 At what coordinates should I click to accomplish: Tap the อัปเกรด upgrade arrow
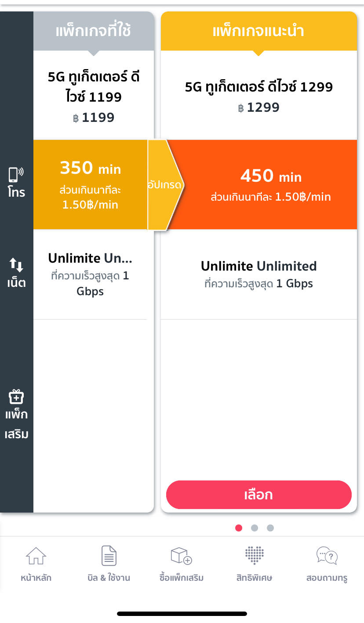click(165, 185)
